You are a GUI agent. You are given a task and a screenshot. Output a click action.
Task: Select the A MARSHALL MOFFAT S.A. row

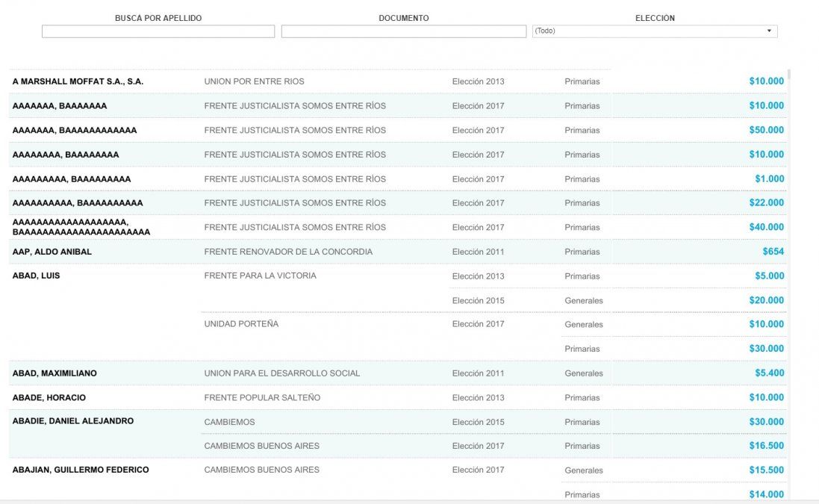(x=78, y=81)
